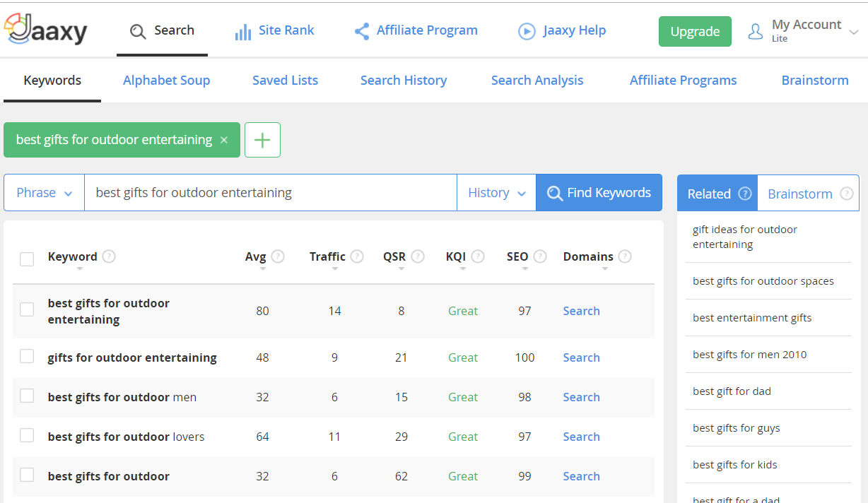The width and height of the screenshot is (868, 503).
Task: Click related keyword 'best entertainment gifts'
Action: (752, 318)
